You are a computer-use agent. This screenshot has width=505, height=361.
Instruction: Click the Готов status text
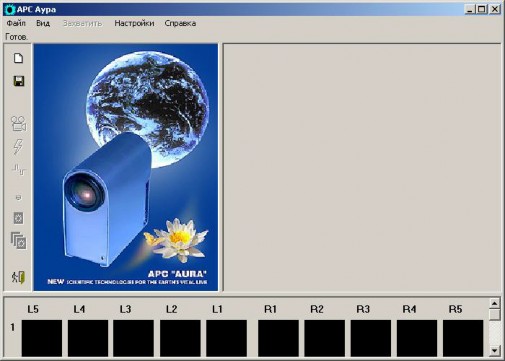coord(16,37)
